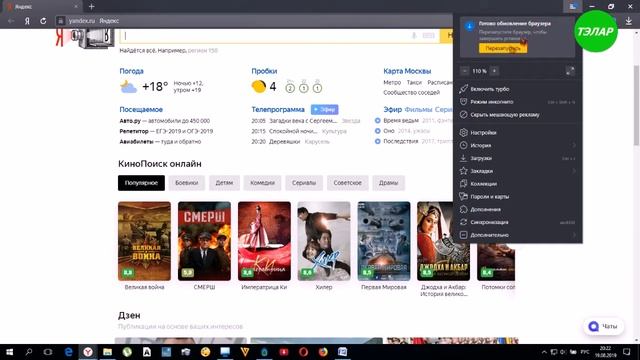The image size is (640, 360).
Task: Open File Explorer from the taskbar
Action: 107,352
